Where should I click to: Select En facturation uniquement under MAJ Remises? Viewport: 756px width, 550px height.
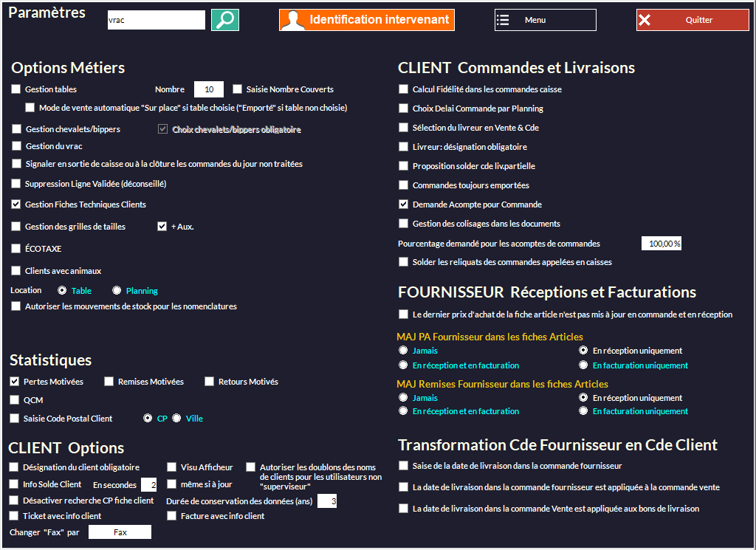(x=583, y=411)
